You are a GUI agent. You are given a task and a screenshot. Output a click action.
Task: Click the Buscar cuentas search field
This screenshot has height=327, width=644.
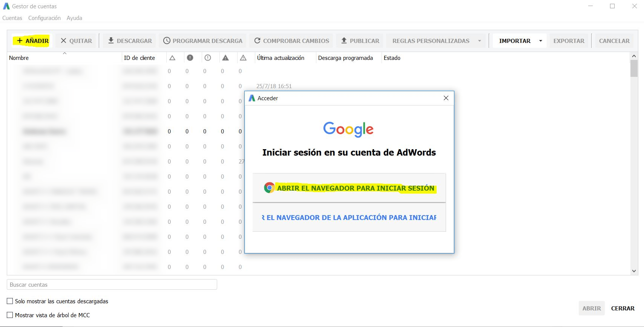pyautogui.click(x=112, y=285)
